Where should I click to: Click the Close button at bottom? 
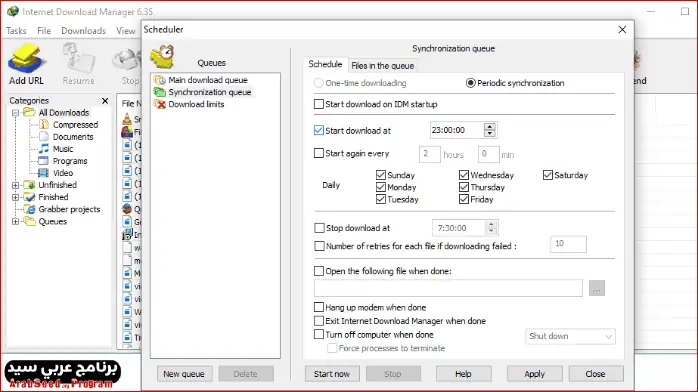[x=596, y=374]
